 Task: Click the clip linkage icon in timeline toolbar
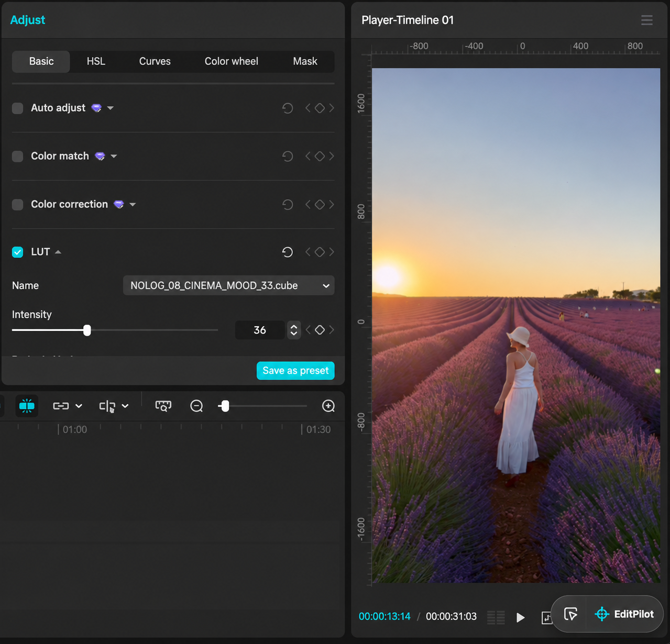click(x=61, y=406)
